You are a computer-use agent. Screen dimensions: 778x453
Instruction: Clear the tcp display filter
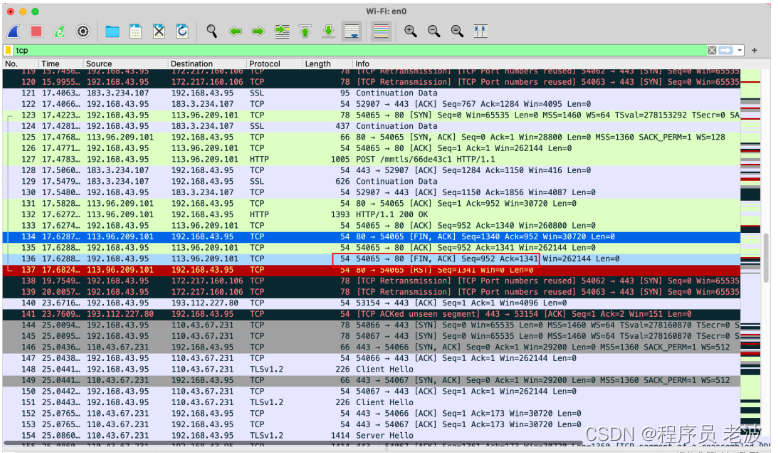712,50
